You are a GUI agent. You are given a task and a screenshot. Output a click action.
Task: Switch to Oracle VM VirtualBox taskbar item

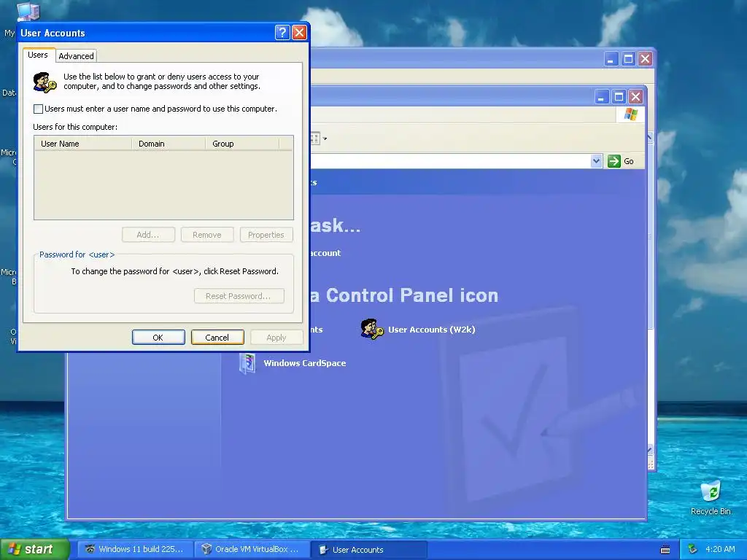coord(252,549)
